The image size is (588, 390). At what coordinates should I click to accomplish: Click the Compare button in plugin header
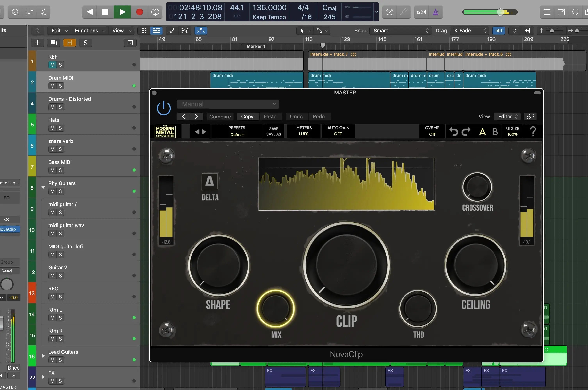tap(220, 116)
